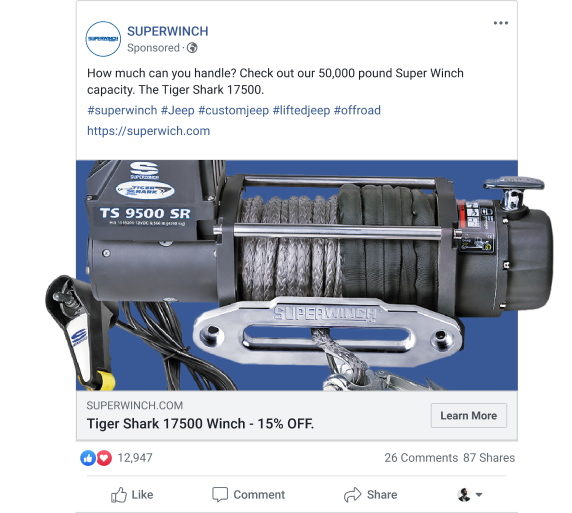Expand the profile selector dropdown arrow
Image resolution: width=572 pixels, height=513 pixels.
click(x=479, y=495)
